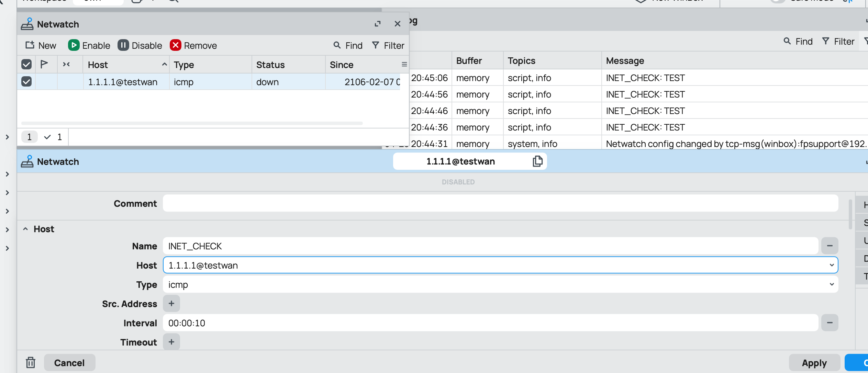Screen dimensions: 868x373
Task: Click the trash delete icon
Action: (31, 363)
